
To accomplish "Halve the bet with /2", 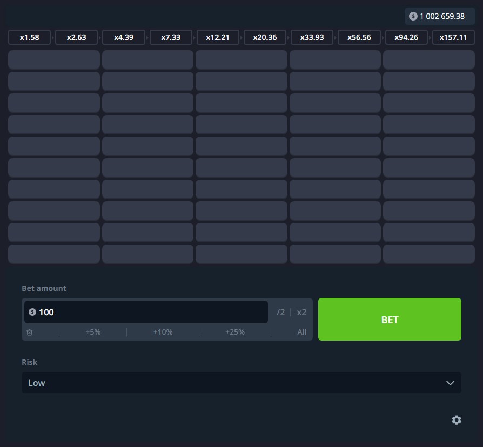I will tap(280, 312).
